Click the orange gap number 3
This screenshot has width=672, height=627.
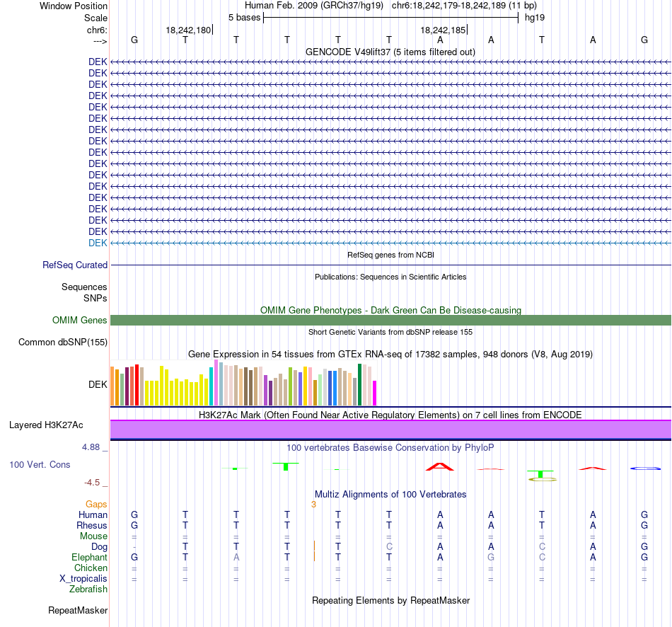(x=313, y=505)
